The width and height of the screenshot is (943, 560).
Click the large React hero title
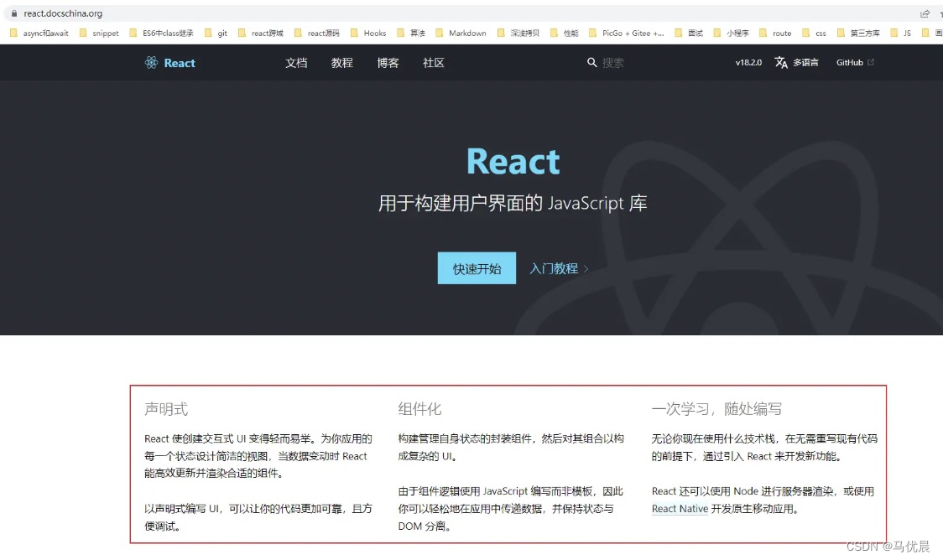(513, 162)
